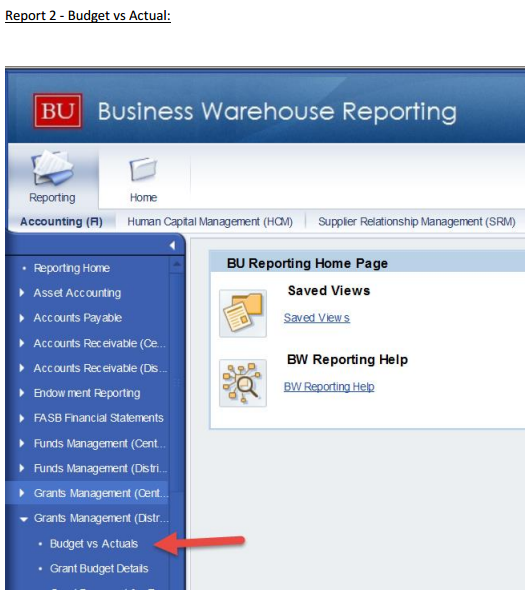
Task: Expand Accounts Payable folder
Action: pos(22,318)
